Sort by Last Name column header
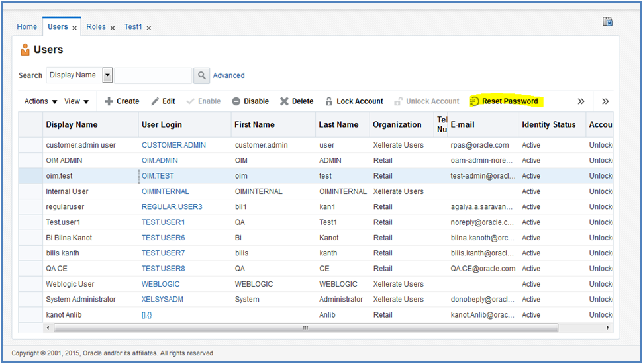Screen dimensions: 643x364 click(x=342, y=124)
